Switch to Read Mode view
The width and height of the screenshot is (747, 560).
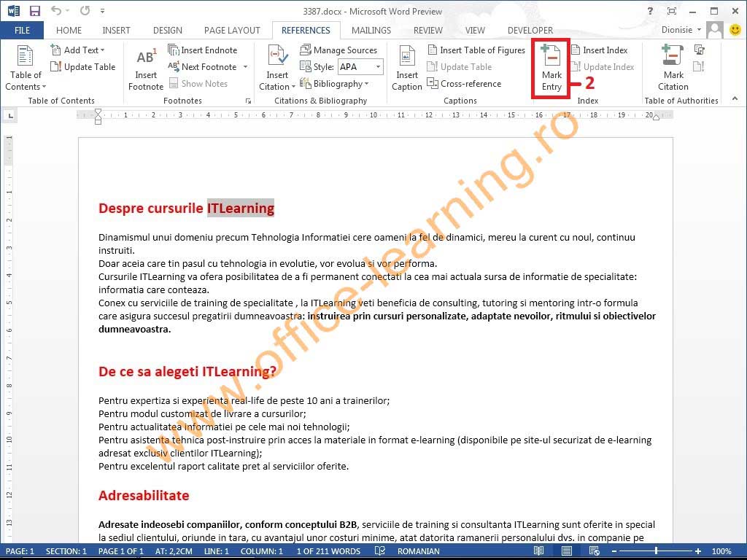[x=539, y=551]
